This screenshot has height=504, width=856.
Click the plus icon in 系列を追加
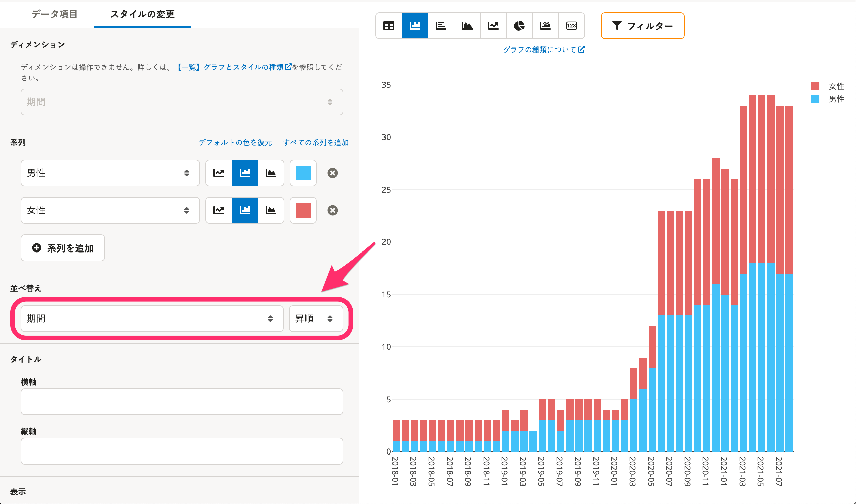(x=37, y=248)
